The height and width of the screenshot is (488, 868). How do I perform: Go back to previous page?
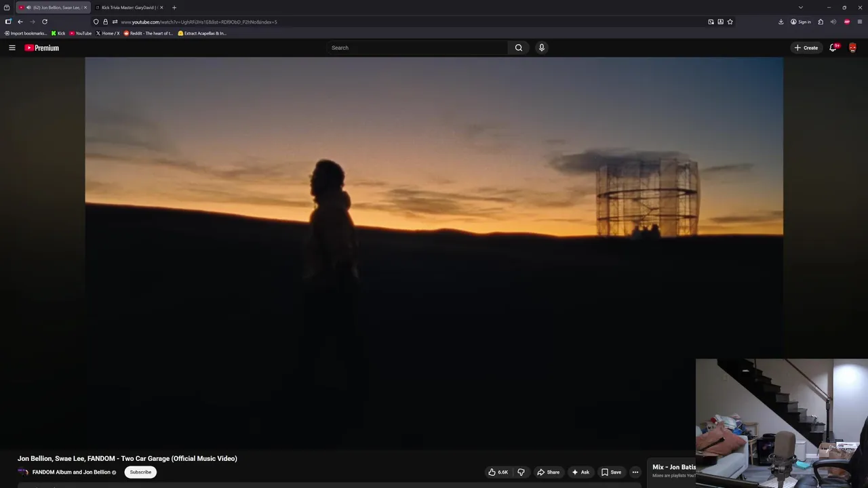coord(20,22)
